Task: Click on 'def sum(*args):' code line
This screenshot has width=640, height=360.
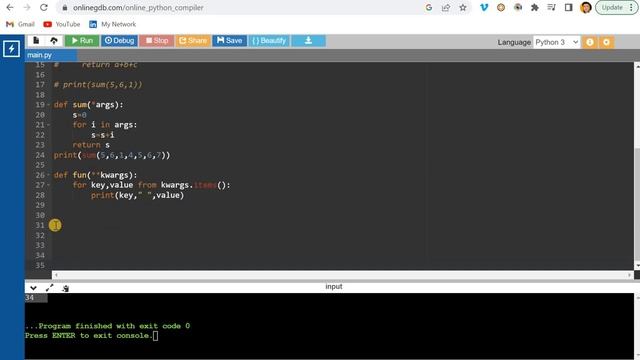Action: coord(89,105)
